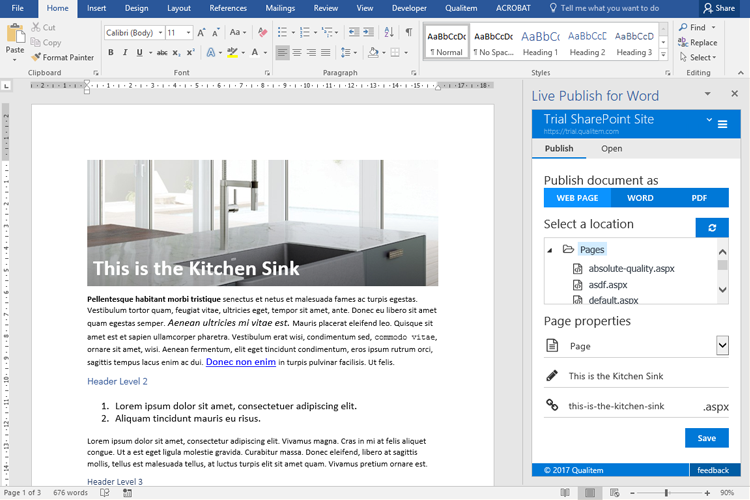Open the Page type dropdown under Page properties
The width and height of the screenshot is (750, 500).
point(722,345)
